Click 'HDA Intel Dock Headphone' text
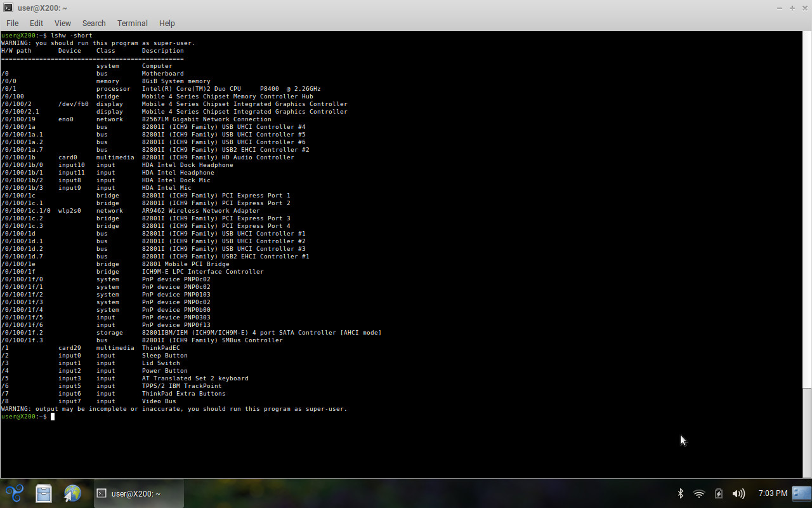 pos(188,165)
